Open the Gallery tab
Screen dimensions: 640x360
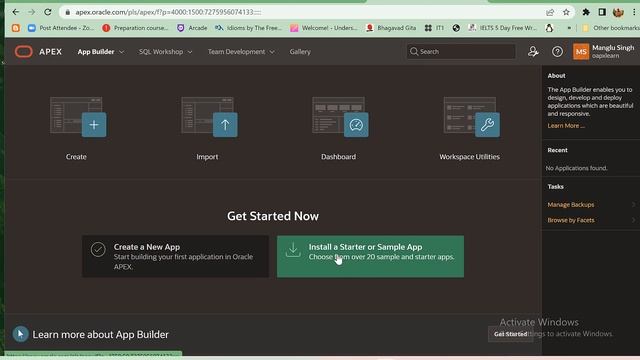coord(300,52)
